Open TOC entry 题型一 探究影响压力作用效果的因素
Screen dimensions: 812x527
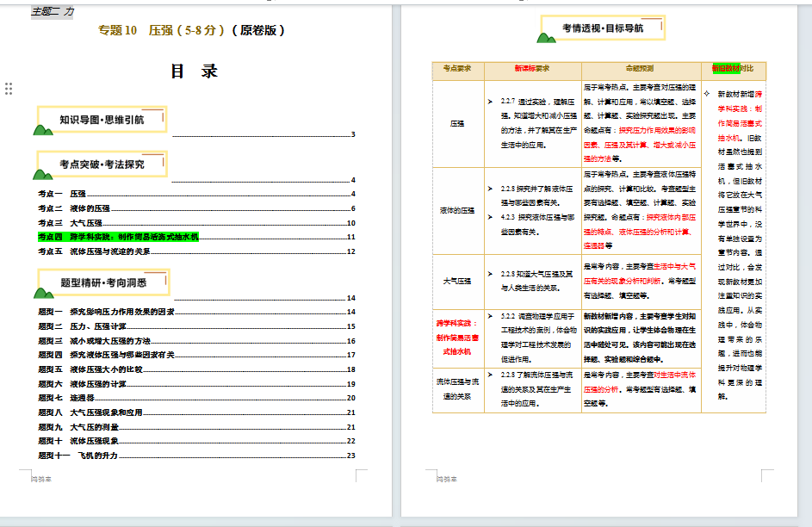click(196, 312)
